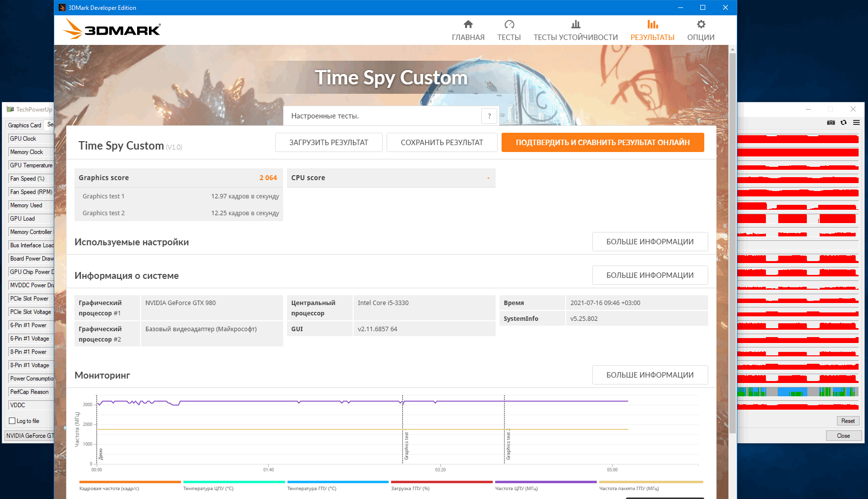
Task: Click the PerfCap Reason colored graph
Action: [798, 392]
